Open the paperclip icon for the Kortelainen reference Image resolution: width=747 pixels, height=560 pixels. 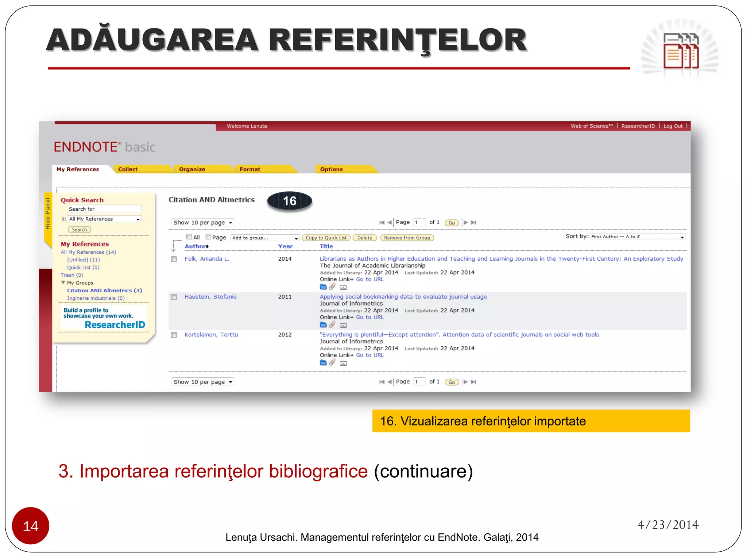tap(332, 363)
